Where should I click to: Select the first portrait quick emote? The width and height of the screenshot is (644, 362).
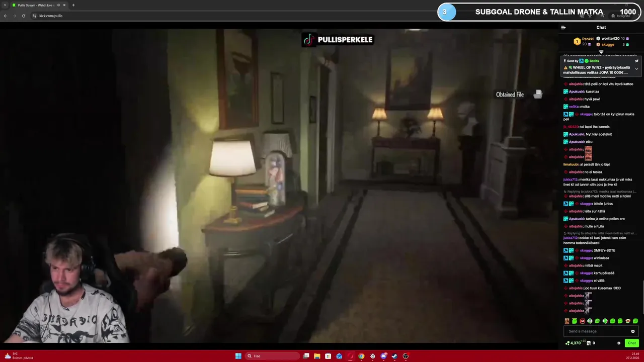coord(567,321)
